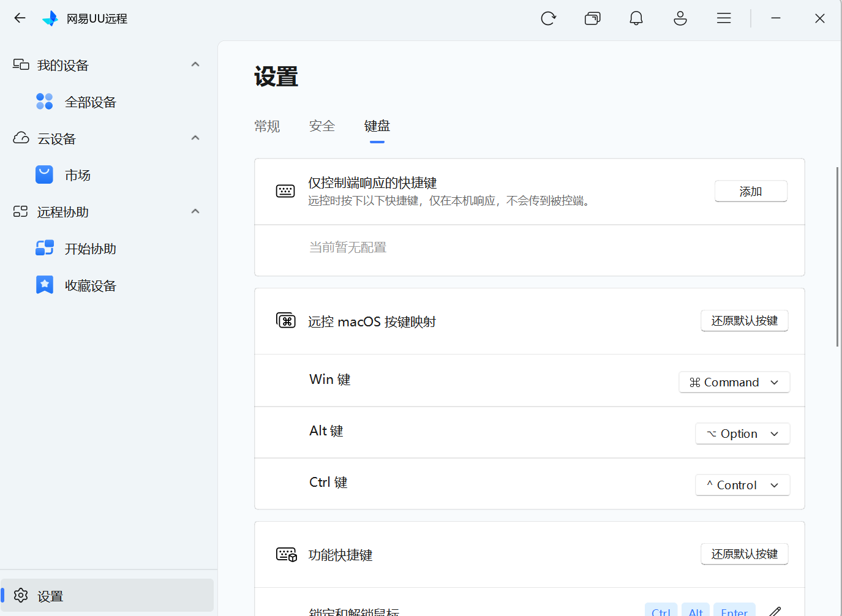The height and width of the screenshot is (616, 842).
Task: Click the 我的设备 section label
Action: pos(63,65)
